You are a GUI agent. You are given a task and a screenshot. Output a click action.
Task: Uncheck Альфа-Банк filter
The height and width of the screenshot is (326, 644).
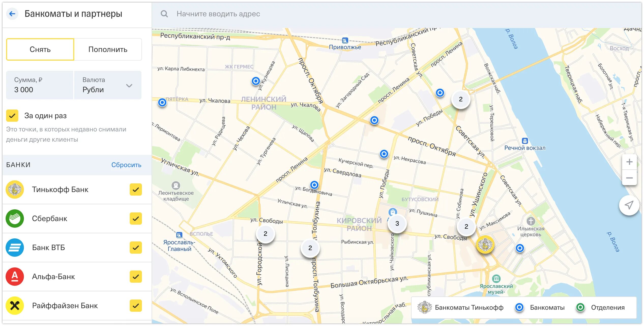click(x=136, y=277)
